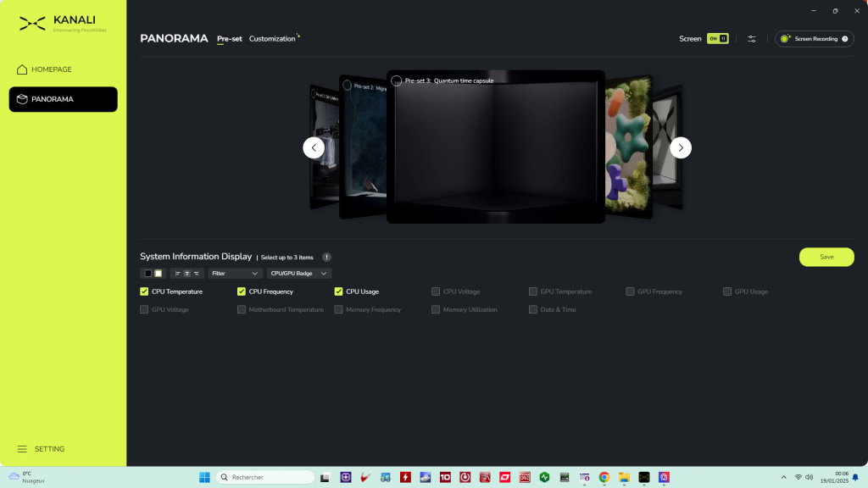868x488 pixels.
Task: Go to previous preset with left arrow
Action: (314, 147)
